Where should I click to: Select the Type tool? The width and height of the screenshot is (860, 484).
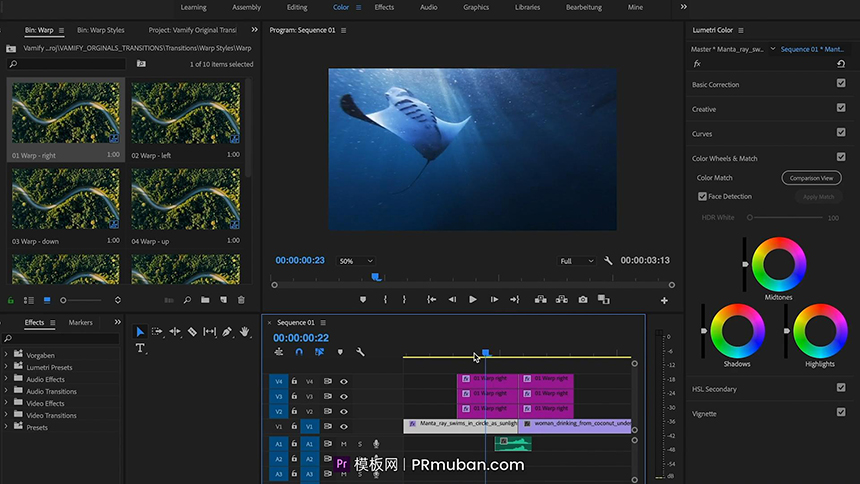tap(140, 348)
